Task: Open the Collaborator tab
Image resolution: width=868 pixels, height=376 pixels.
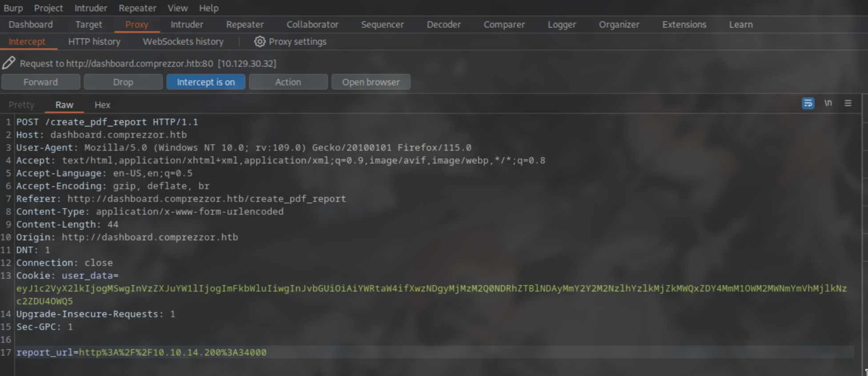Action: 313,24
